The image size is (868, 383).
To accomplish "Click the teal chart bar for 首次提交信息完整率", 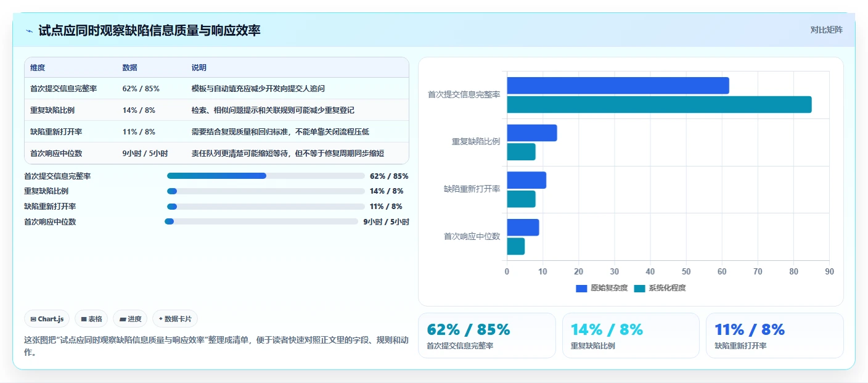I will 659,104.
